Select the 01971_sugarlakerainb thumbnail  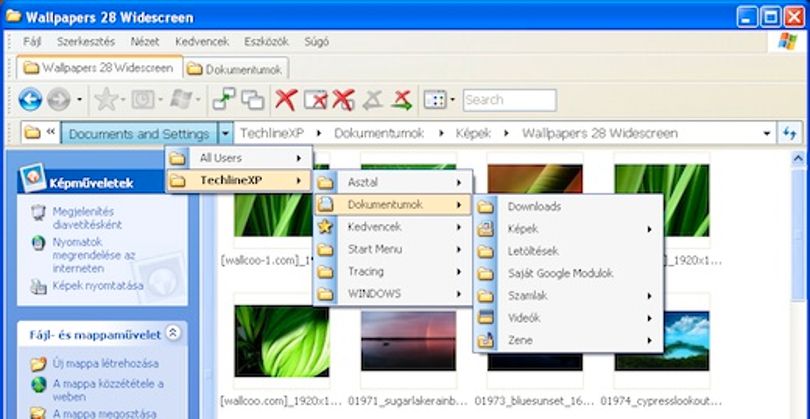[x=408, y=341]
